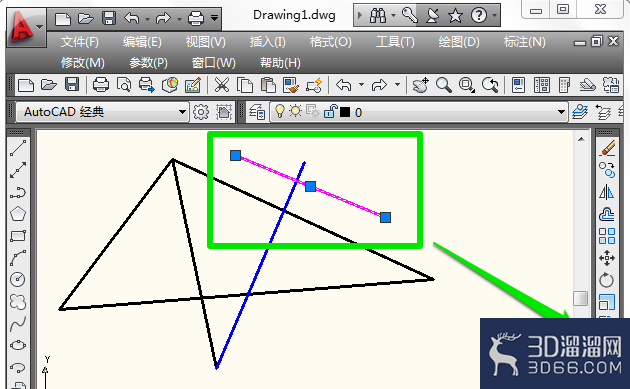Click layer 0 black color swatch

pos(345,112)
